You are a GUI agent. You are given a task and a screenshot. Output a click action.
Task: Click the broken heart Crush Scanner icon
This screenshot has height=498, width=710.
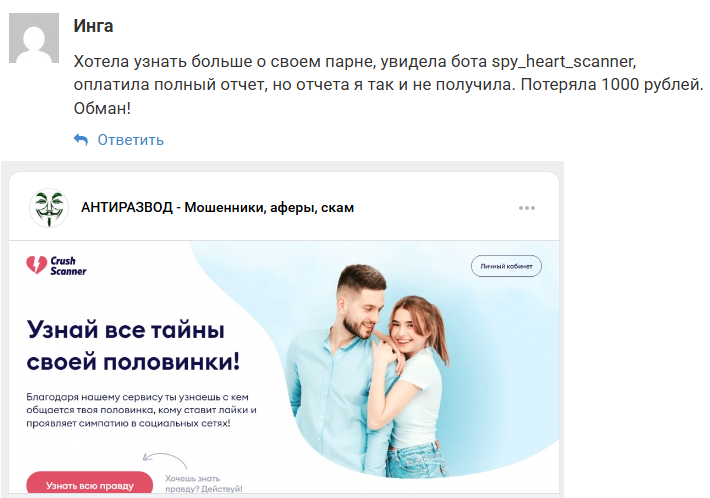coord(36,265)
